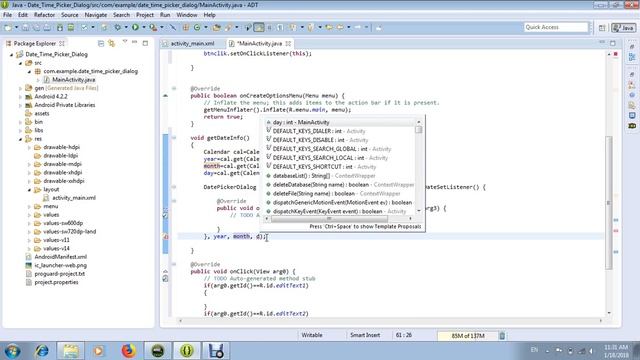640x360 pixels.
Task: Click the New Java Class icon
Action: click(197, 27)
